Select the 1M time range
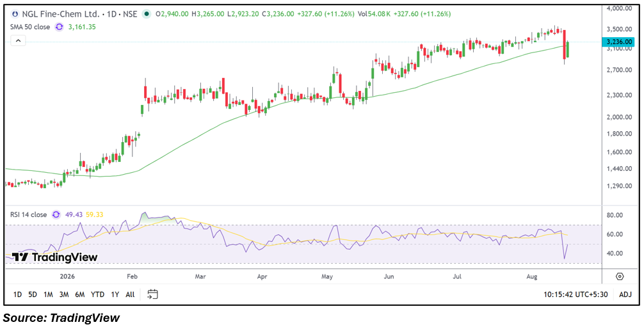This screenshot has height=327, width=644. [48, 294]
